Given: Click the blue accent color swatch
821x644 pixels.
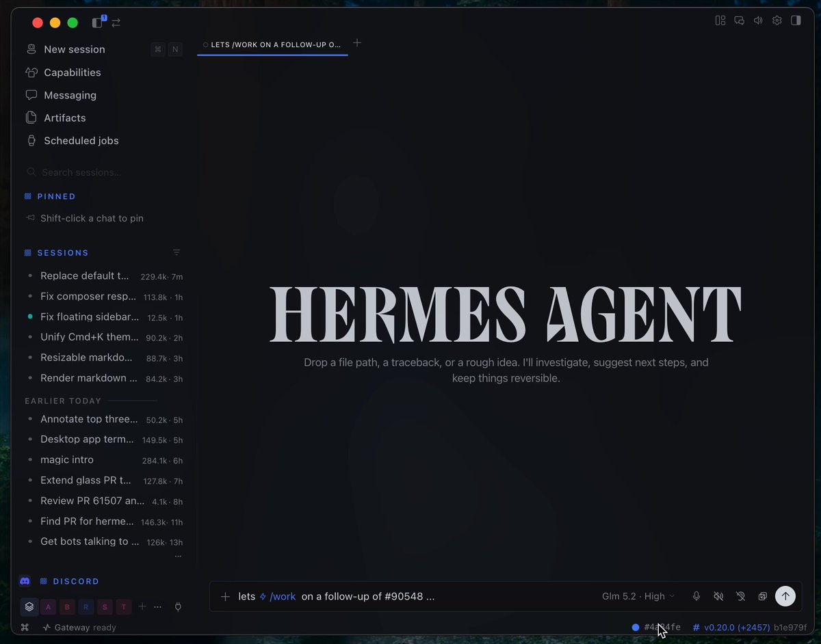Looking at the screenshot, I should tap(636, 628).
